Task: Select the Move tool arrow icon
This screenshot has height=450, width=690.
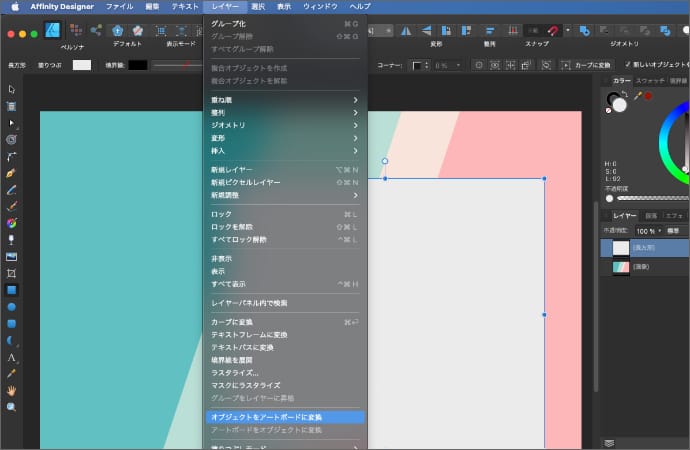Action: (12, 90)
